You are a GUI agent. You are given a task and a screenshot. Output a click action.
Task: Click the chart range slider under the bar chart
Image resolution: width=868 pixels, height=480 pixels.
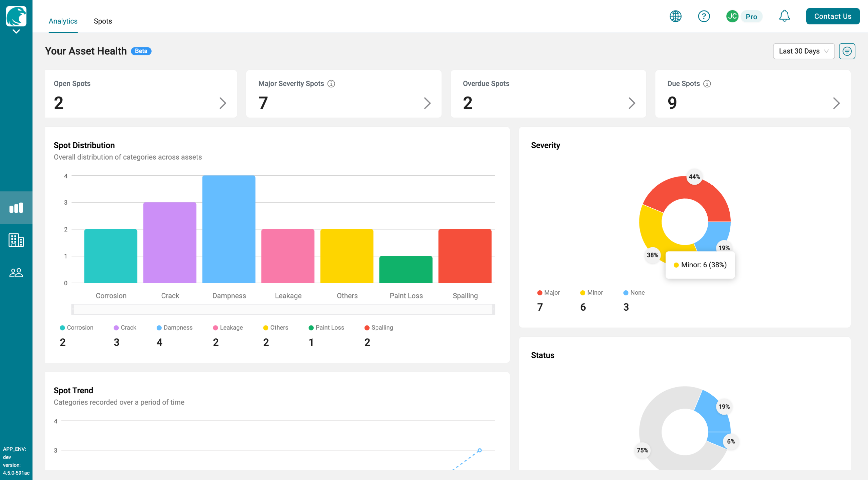283,309
